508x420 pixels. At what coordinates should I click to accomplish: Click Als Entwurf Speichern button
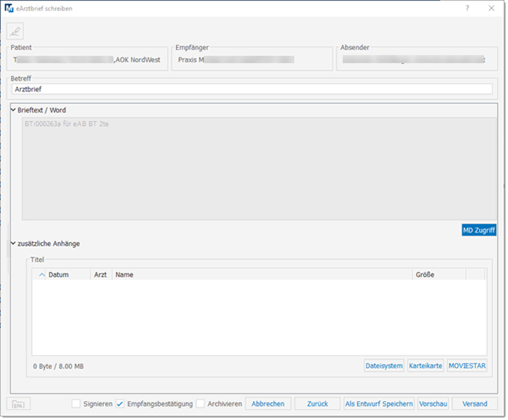379,404
